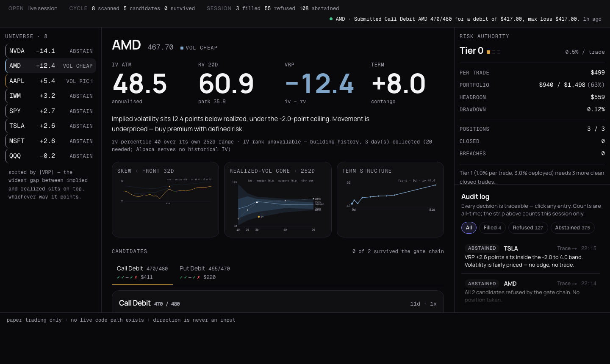
Task: Select the QQQ ticker row
Action: (x=51, y=156)
